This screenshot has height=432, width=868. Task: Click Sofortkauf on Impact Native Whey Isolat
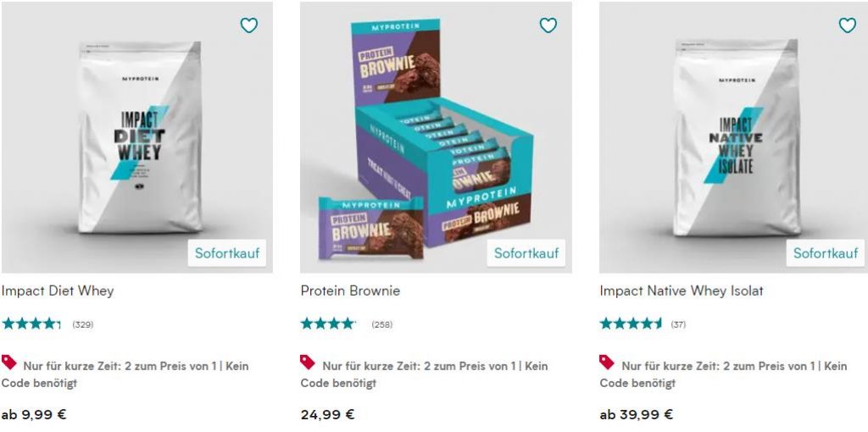coord(826,253)
